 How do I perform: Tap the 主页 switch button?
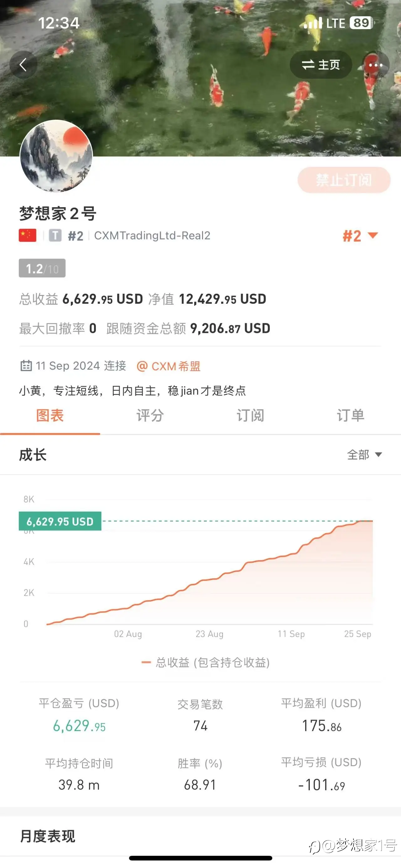click(x=321, y=65)
